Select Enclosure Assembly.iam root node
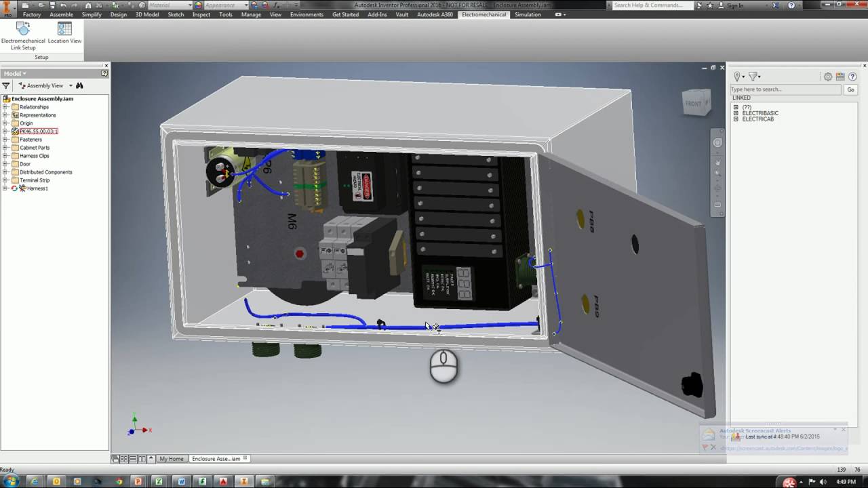The height and width of the screenshot is (488, 868). point(42,99)
